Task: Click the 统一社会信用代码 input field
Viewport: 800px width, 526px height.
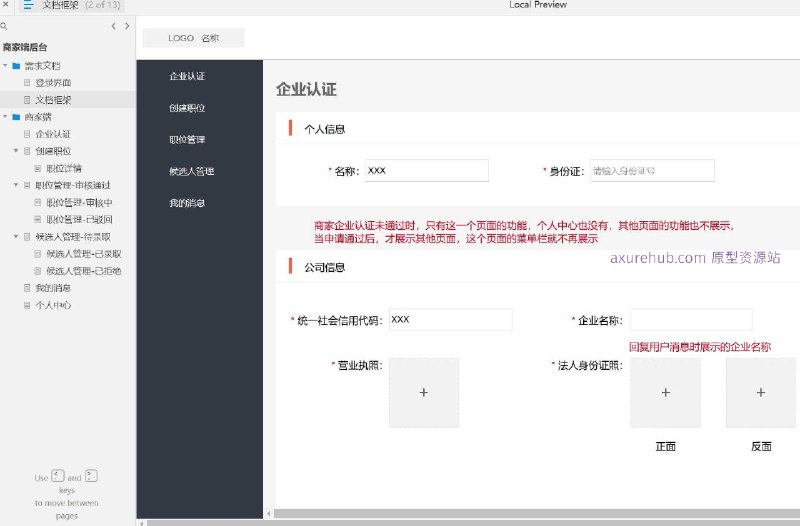Action: point(451,319)
